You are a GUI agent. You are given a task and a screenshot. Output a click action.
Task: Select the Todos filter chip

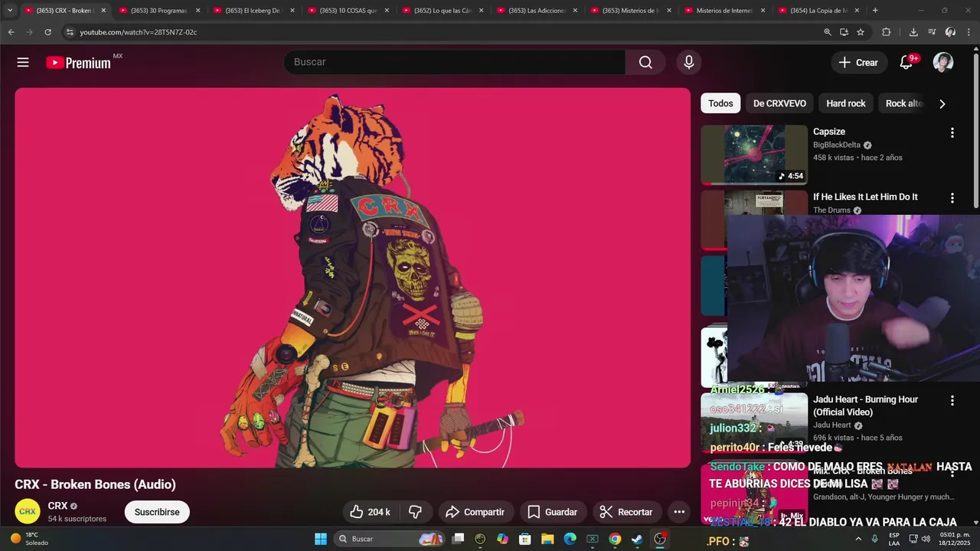coord(720,103)
